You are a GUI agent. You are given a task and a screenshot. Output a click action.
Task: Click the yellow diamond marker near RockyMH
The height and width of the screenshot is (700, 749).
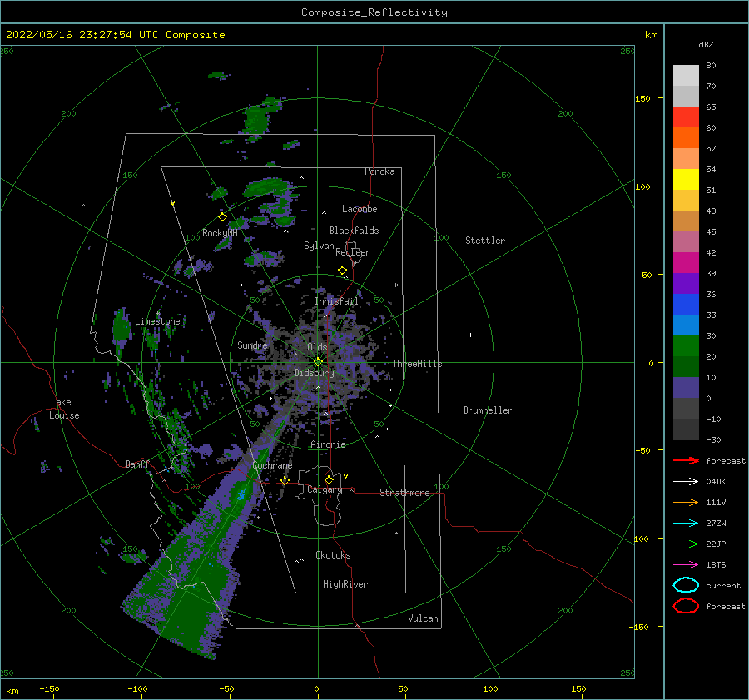222,217
